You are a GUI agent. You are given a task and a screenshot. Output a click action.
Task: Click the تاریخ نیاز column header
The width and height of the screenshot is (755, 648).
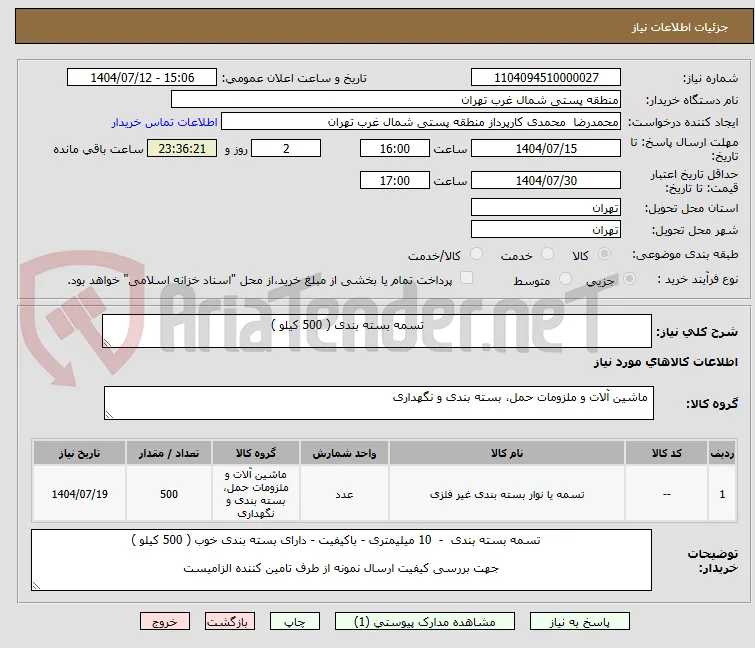pyautogui.click(x=79, y=453)
